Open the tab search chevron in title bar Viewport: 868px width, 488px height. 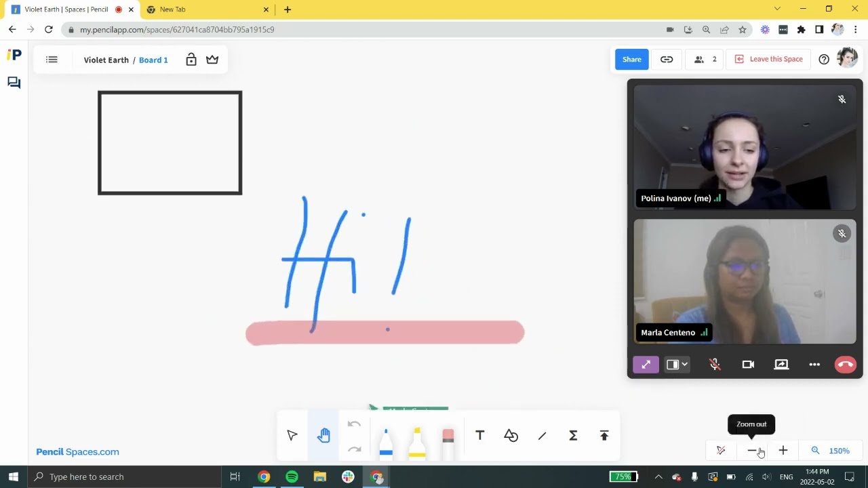click(777, 9)
